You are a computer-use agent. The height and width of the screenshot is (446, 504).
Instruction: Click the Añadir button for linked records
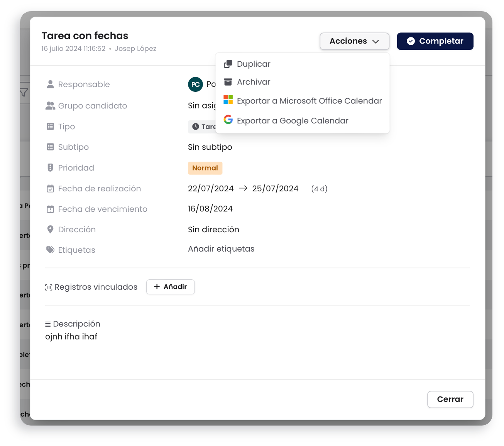pos(170,287)
